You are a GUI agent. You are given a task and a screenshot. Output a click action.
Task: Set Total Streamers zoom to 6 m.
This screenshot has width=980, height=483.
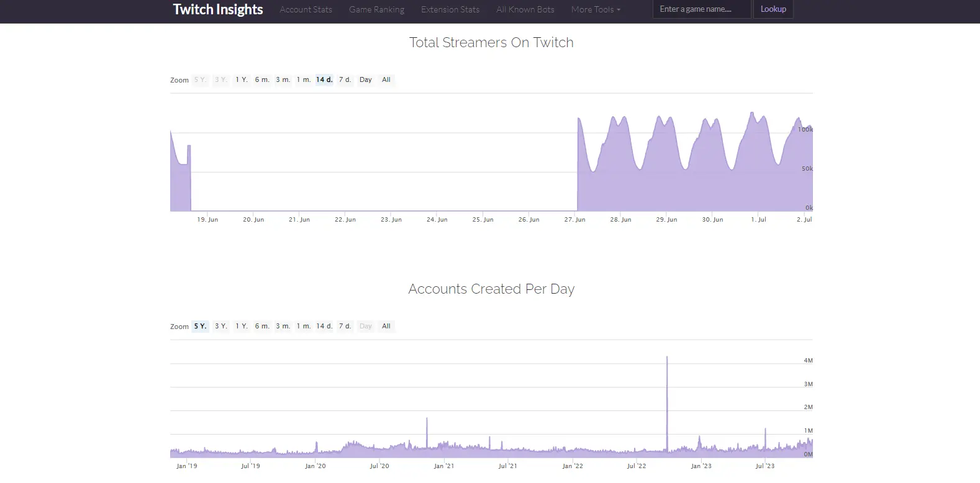[262, 79]
